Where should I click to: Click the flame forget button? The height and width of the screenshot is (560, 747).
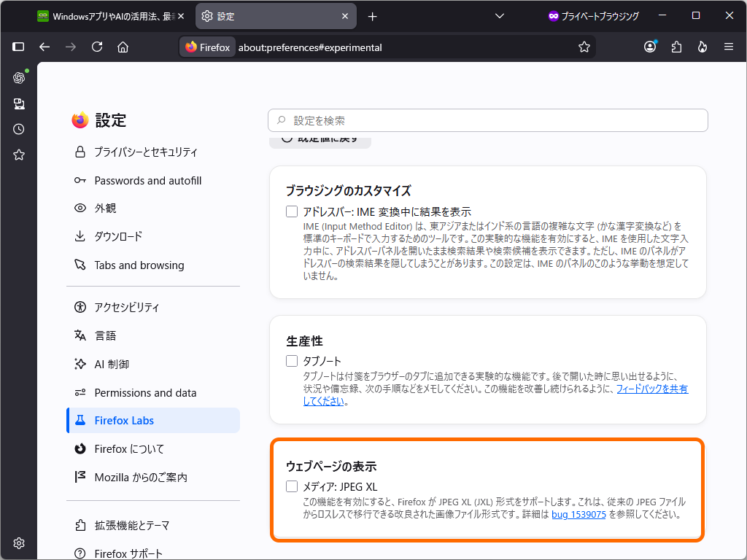pyautogui.click(x=703, y=47)
